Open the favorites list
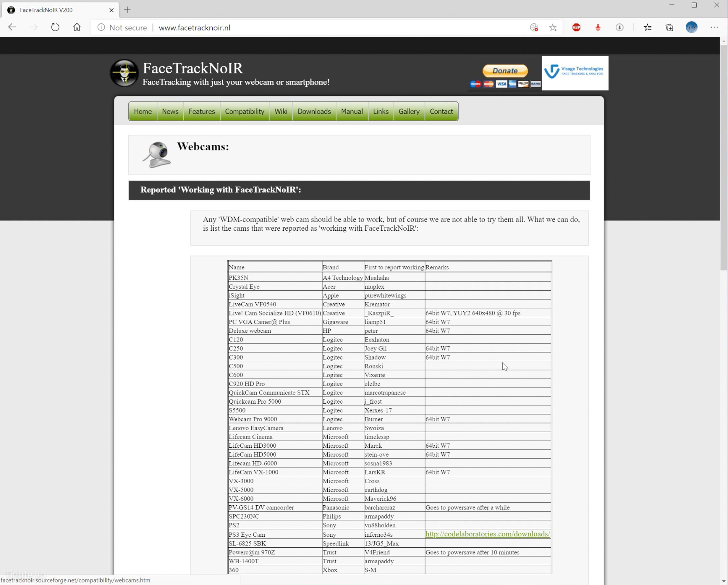The height and width of the screenshot is (585, 728). click(x=648, y=27)
